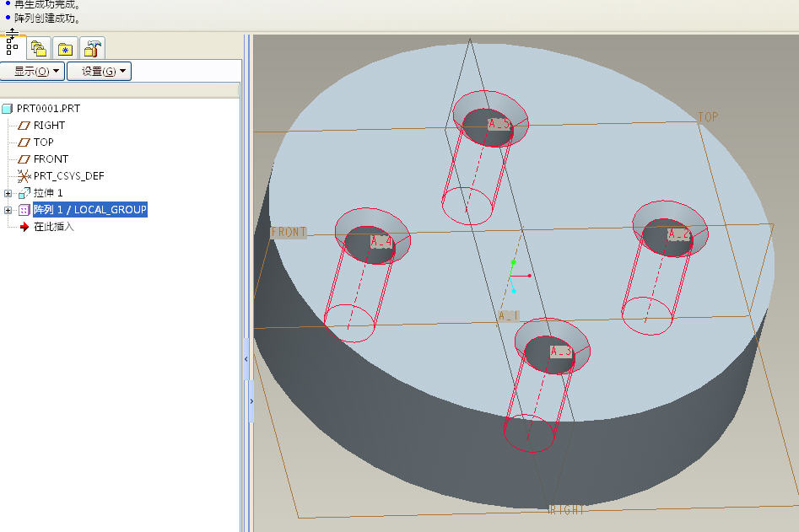799x532 pixels.
Task: Open the 显示(O) dropdown menu
Action: (33, 72)
